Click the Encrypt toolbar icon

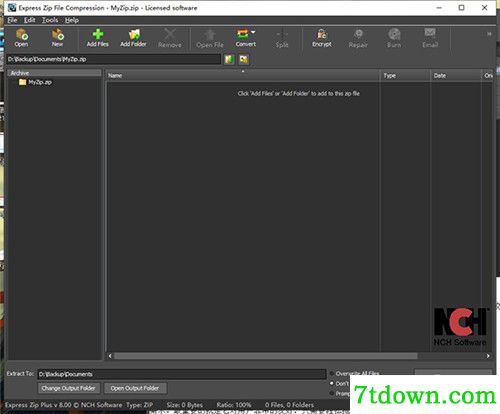tap(322, 38)
